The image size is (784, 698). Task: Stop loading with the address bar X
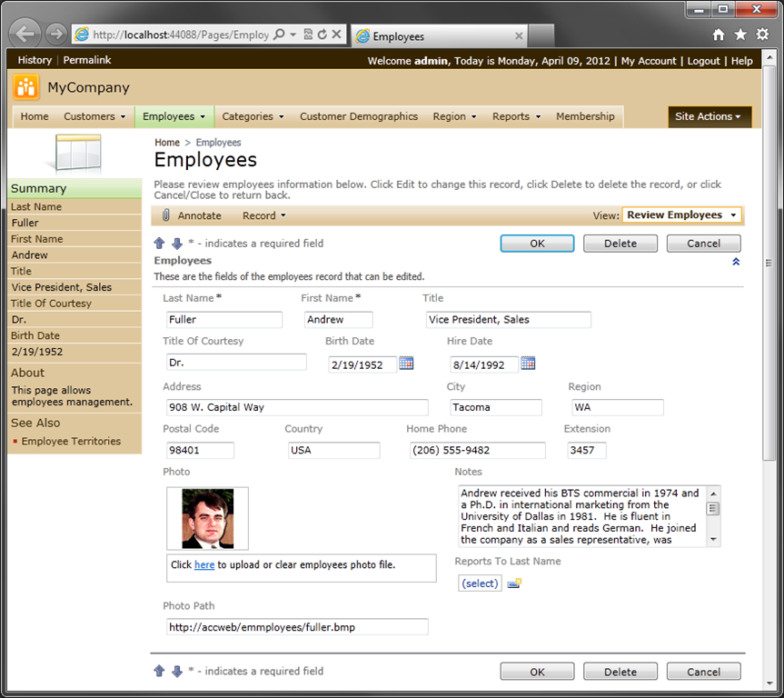(336, 34)
